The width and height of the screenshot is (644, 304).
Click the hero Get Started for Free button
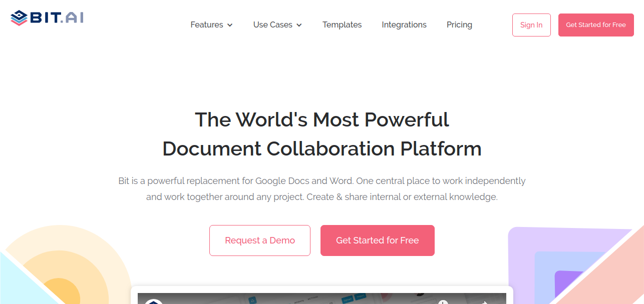tap(378, 240)
